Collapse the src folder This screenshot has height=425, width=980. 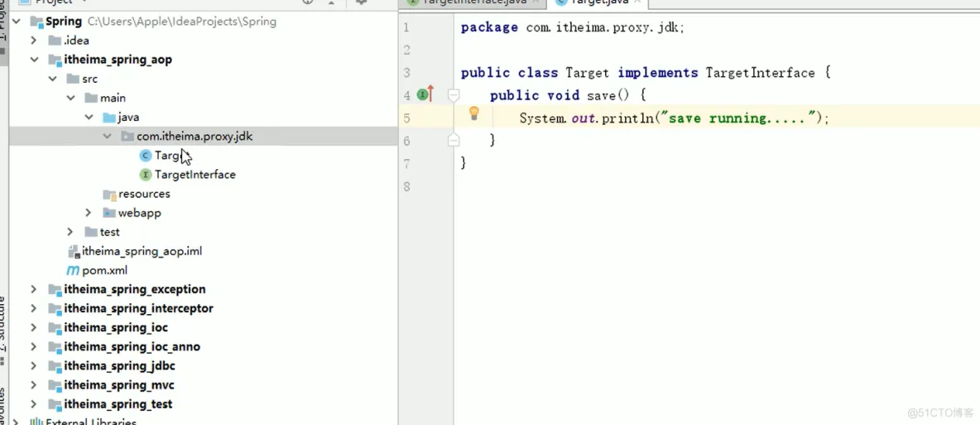tap(52, 80)
